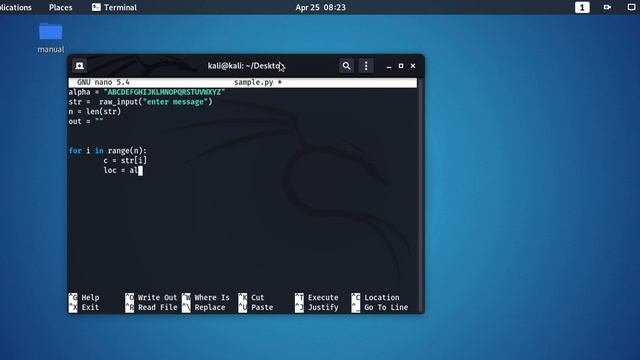Click the Justify shortcut label
This screenshot has height=360, width=640.
323,307
